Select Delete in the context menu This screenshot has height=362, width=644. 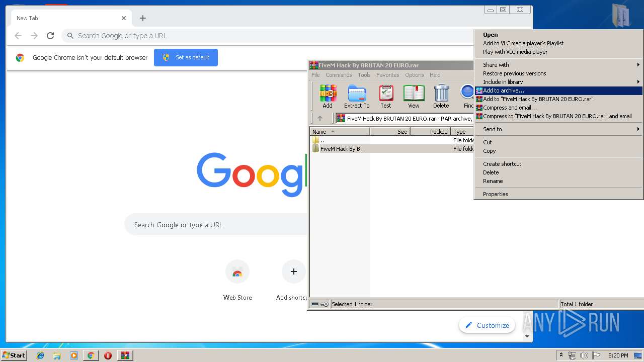tap(558, 172)
